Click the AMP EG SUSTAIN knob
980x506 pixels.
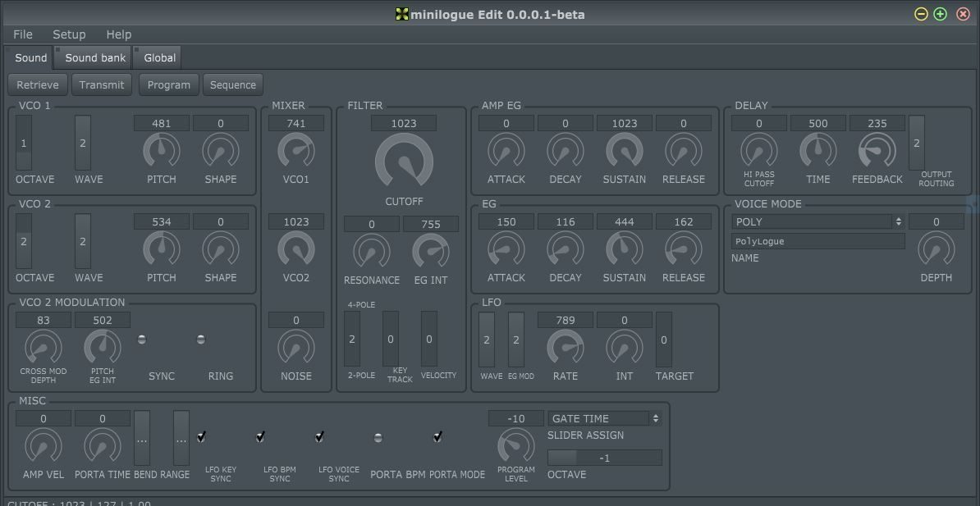624,153
